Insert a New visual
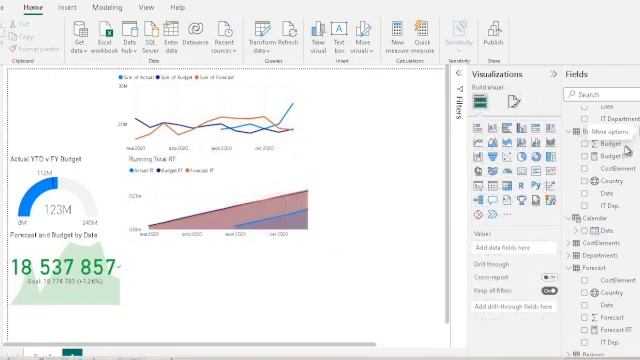The image size is (640, 360). [x=318, y=37]
